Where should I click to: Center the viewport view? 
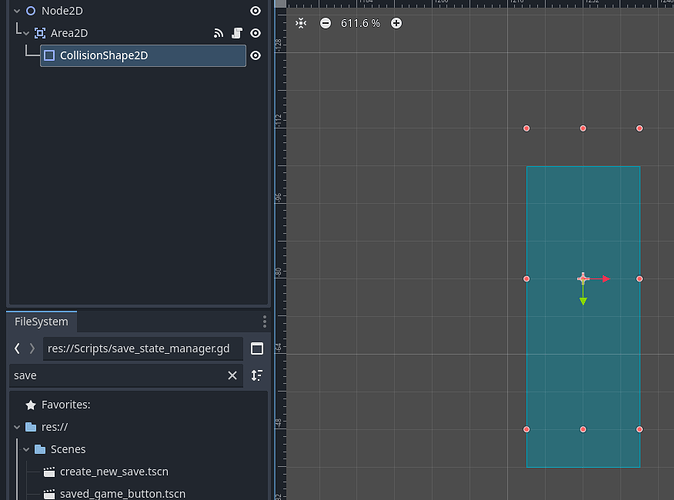[301, 23]
